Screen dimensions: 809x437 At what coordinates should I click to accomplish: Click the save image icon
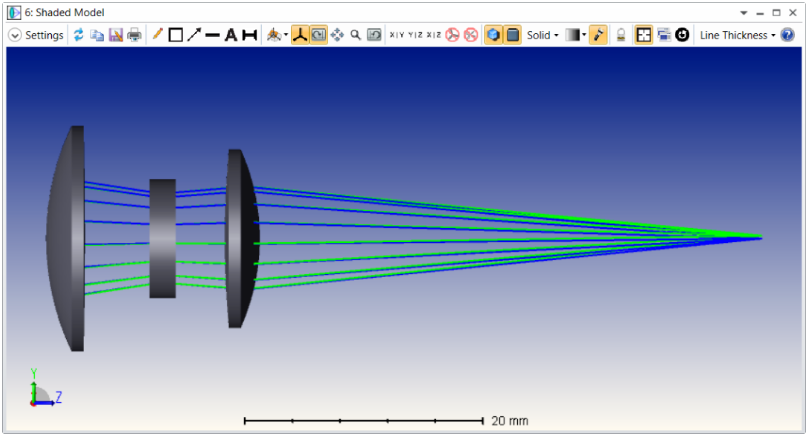click(116, 35)
